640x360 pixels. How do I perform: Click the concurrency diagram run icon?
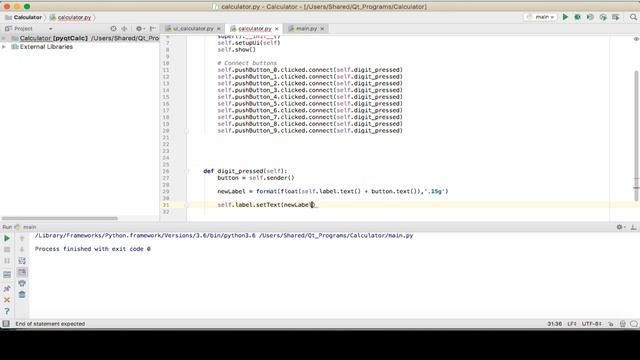click(616, 17)
